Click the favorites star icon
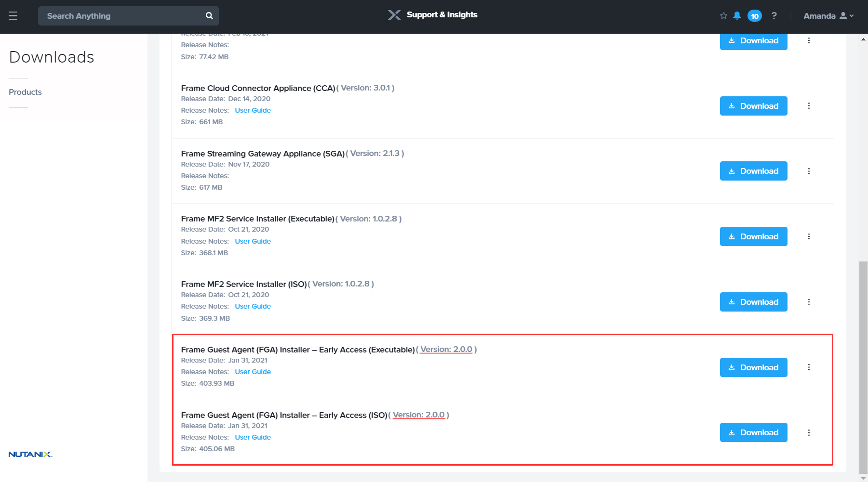868x482 pixels. (x=723, y=16)
